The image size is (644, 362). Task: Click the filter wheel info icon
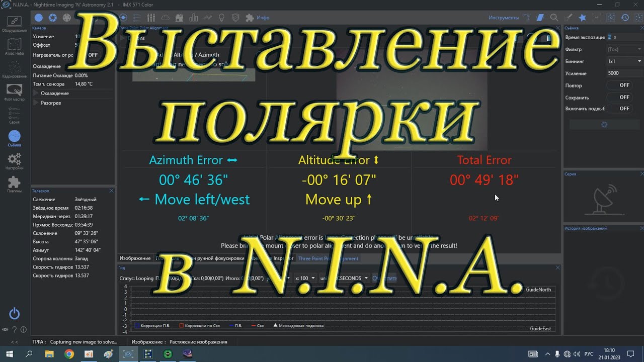(x=66, y=18)
